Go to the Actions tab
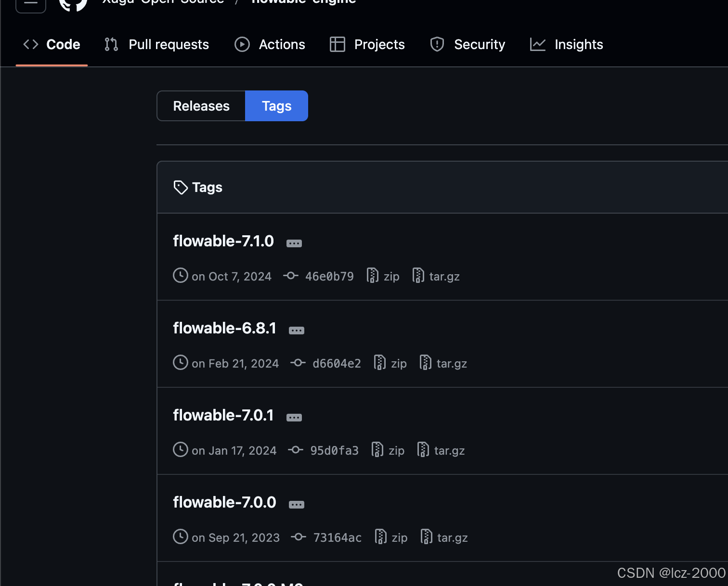The width and height of the screenshot is (728, 586). (x=270, y=44)
